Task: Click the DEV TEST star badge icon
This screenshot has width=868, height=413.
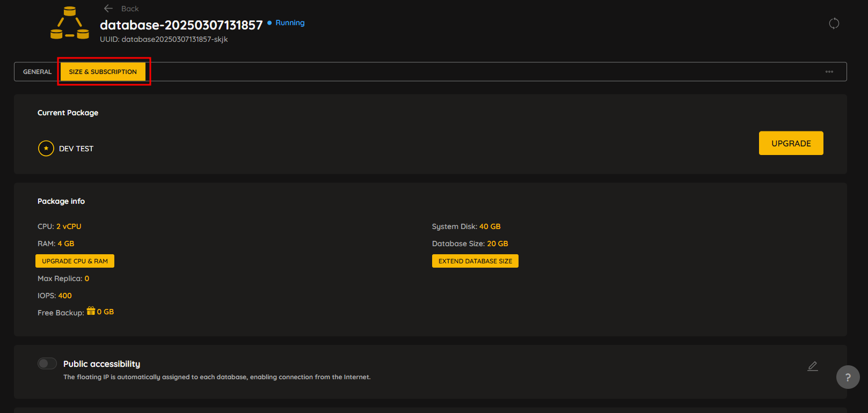Action: (46, 148)
